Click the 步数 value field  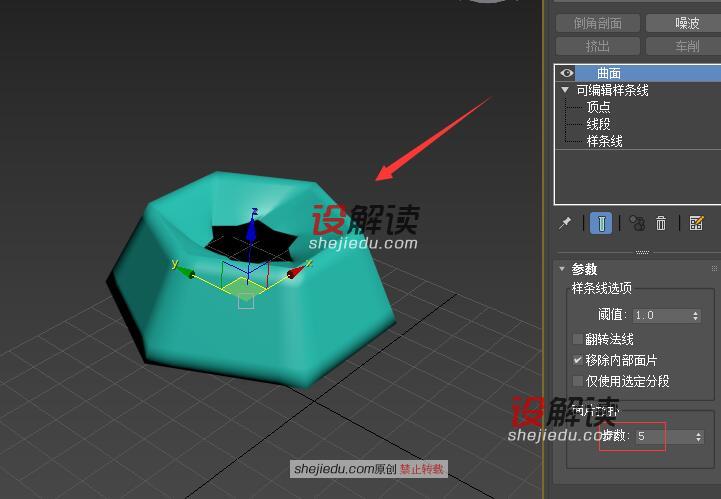coord(664,436)
